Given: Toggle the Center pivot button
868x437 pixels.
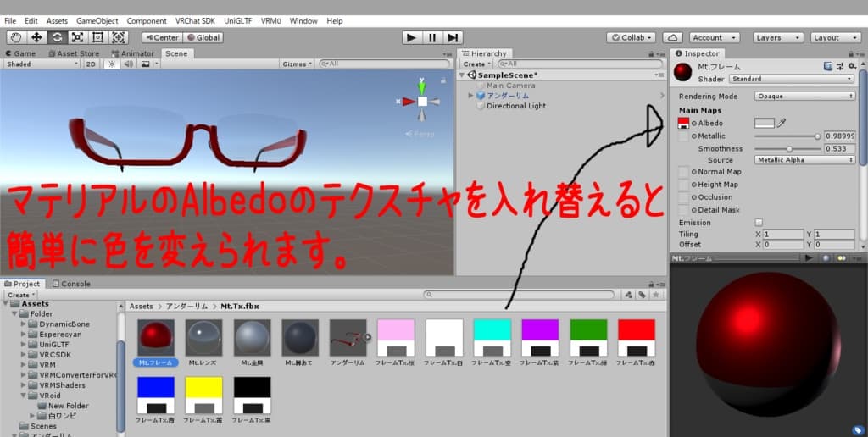Looking at the screenshot, I should click(162, 37).
